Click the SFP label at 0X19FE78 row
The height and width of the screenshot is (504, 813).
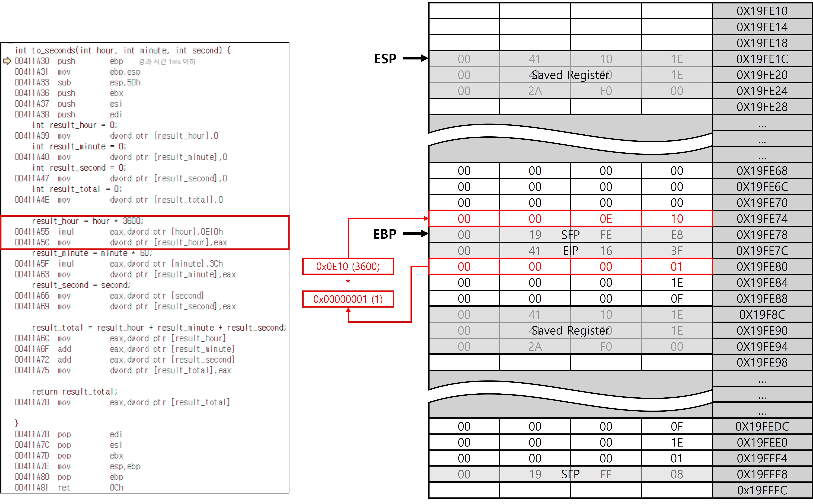[570, 235]
